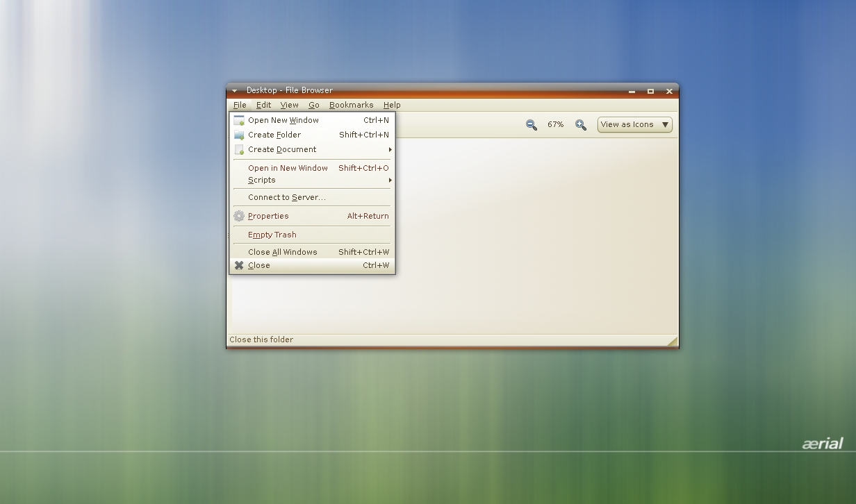Choose Open New Window from File menu
The image size is (856, 504).
click(x=312, y=120)
